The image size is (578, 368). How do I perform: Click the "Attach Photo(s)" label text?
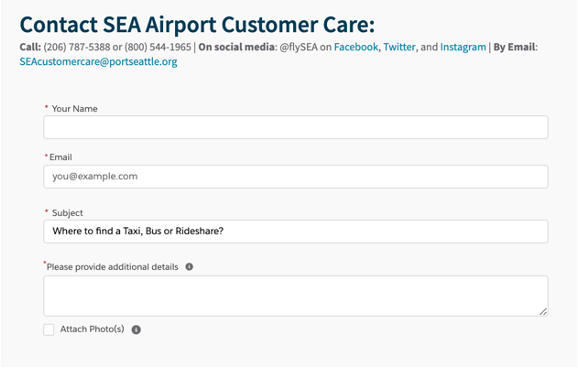coord(92,329)
